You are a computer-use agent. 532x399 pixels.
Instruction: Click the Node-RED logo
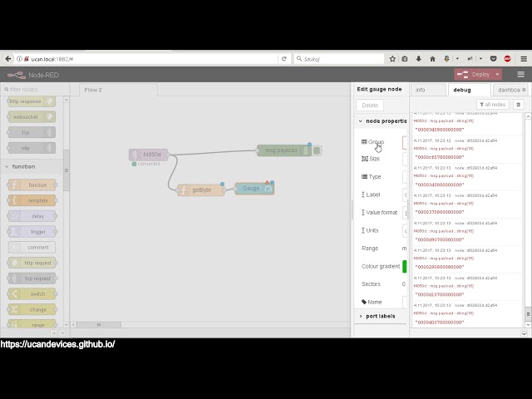(x=33, y=75)
